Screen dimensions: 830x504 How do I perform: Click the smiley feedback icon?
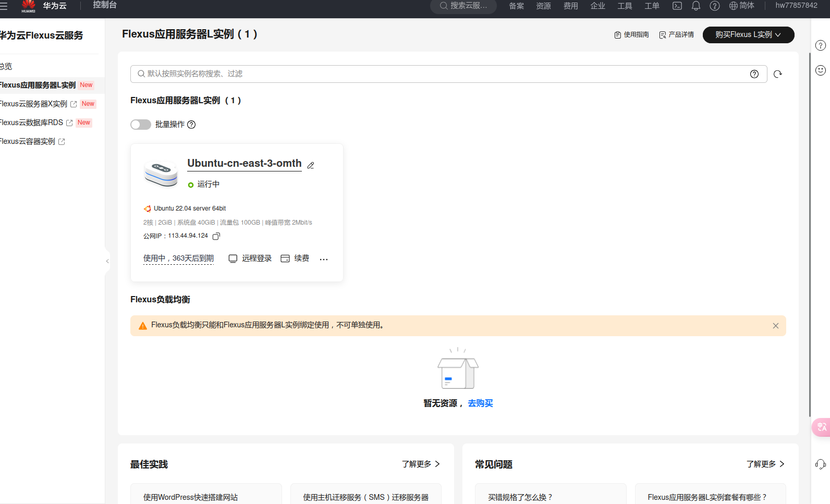click(x=820, y=70)
